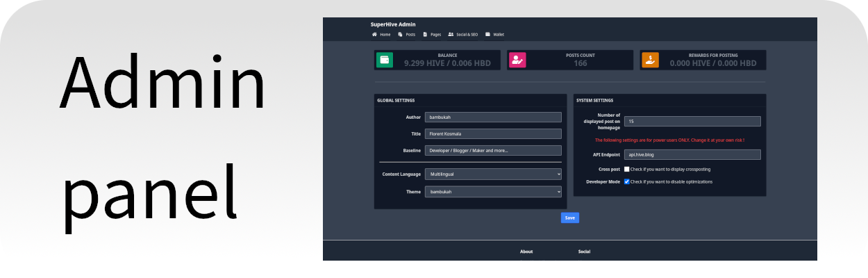
Task: Focus the API Endpoint text field
Action: (x=692, y=154)
